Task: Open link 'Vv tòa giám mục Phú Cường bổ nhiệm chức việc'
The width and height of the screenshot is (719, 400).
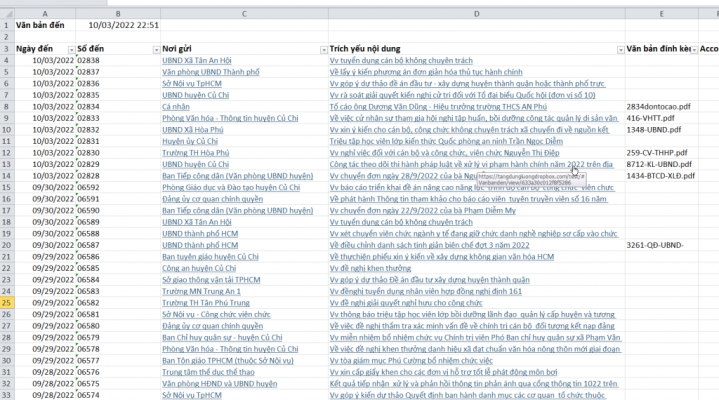Action: click(411, 361)
